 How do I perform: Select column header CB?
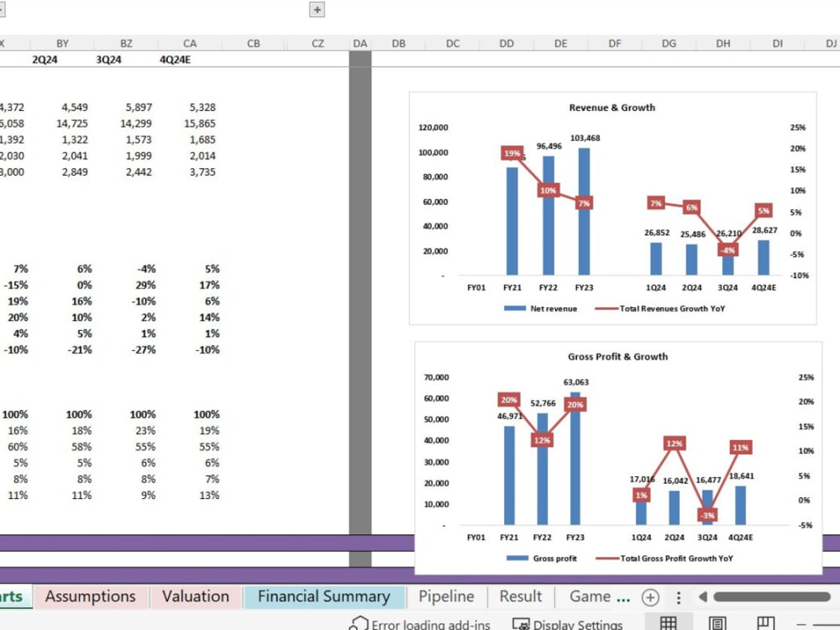[x=254, y=44]
